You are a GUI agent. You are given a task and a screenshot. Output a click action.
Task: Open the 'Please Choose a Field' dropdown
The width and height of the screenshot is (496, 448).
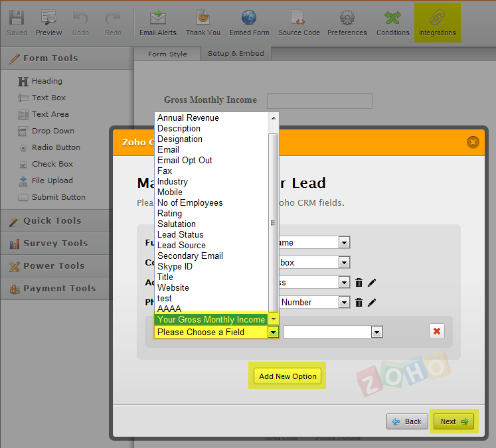(x=216, y=333)
